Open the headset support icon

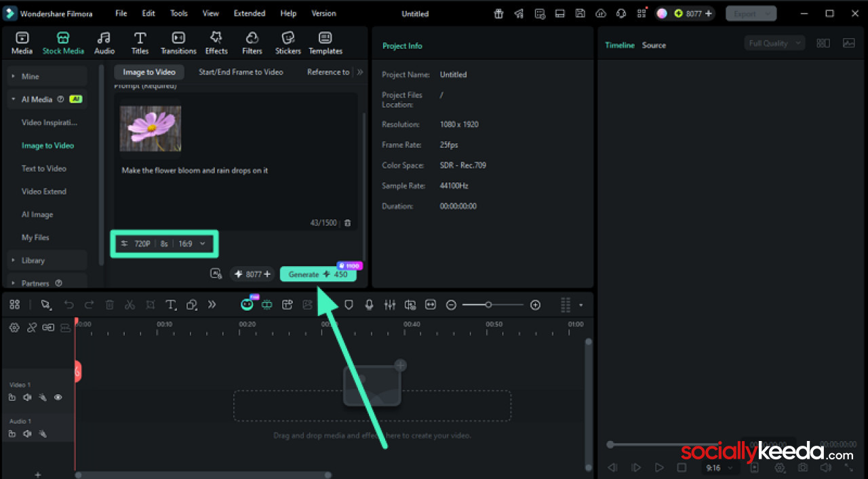coord(621,14)
